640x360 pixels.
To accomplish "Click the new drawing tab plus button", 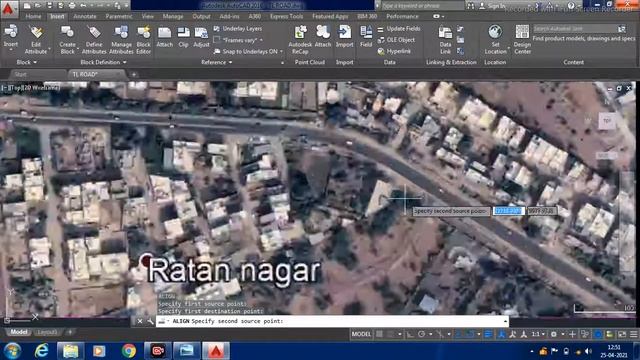I will (133, 75).
